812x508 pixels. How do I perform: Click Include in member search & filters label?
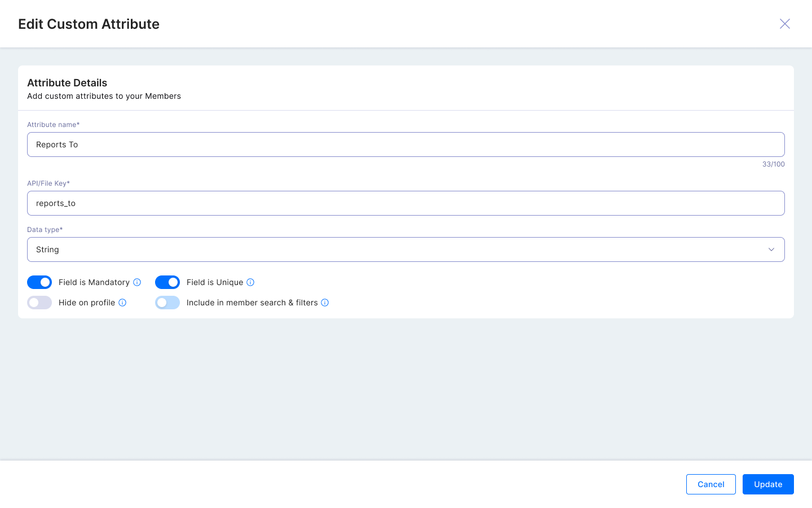point(252,303)
